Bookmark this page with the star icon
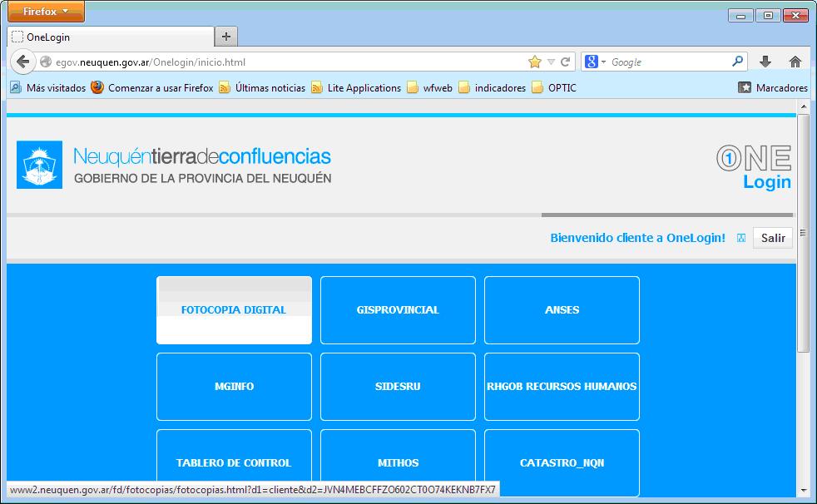The image size is (817, 504). coord(534,62)
